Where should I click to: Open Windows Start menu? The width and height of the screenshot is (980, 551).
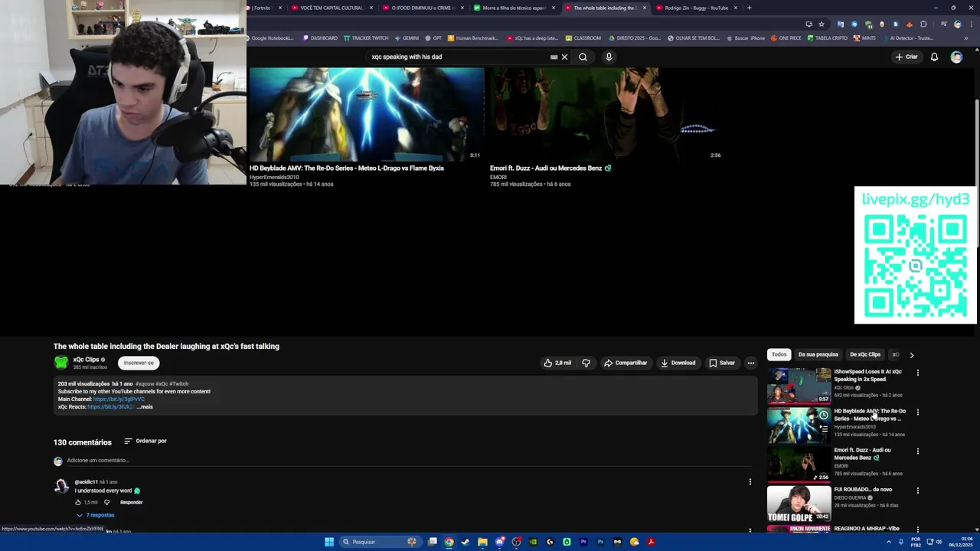(x=329, y=542)
